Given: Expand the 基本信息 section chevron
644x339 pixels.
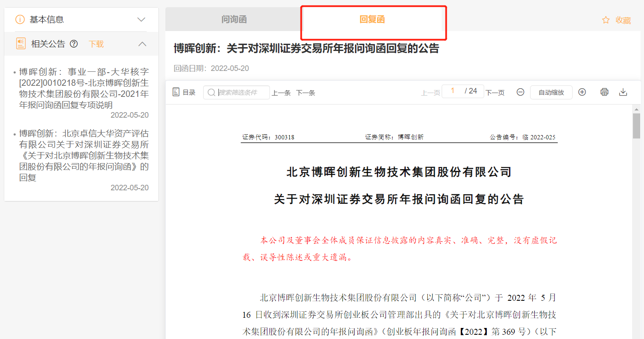Looking at the screenshot, I should 142,20.
